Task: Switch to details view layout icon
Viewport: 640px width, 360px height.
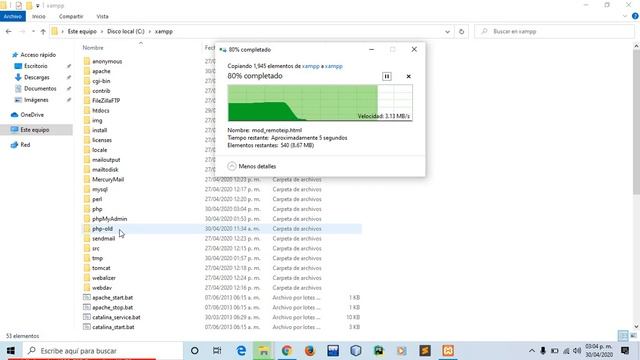Action: [623, 336]
